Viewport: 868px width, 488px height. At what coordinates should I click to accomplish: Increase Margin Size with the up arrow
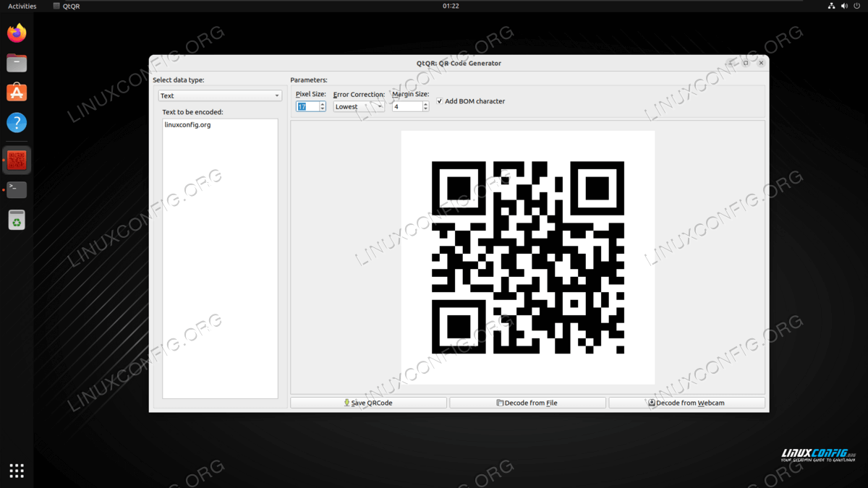click(x=425, y=104)
